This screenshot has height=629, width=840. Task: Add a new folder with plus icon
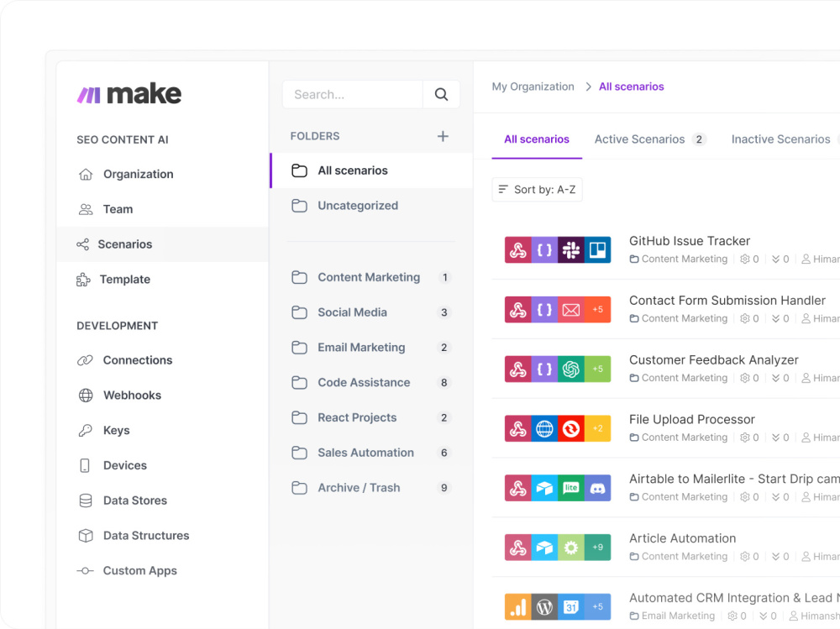tap(443, 136)
